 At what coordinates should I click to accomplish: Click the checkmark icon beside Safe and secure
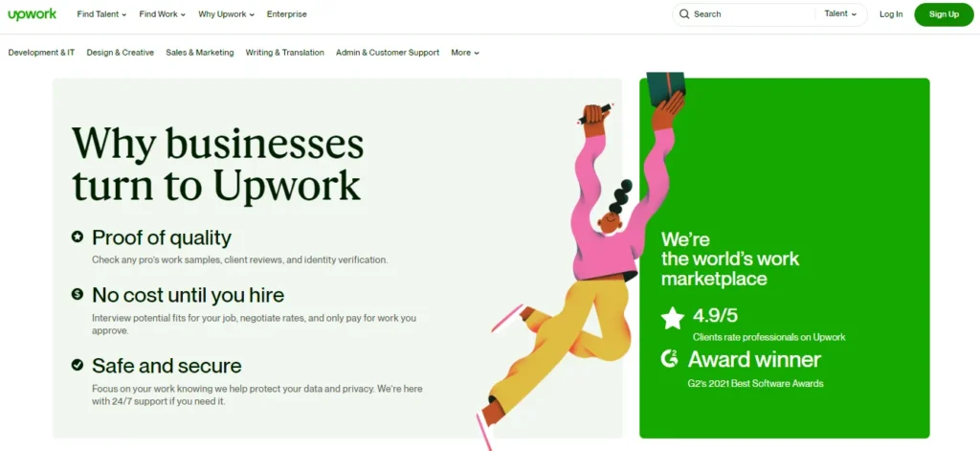[77, 365]
